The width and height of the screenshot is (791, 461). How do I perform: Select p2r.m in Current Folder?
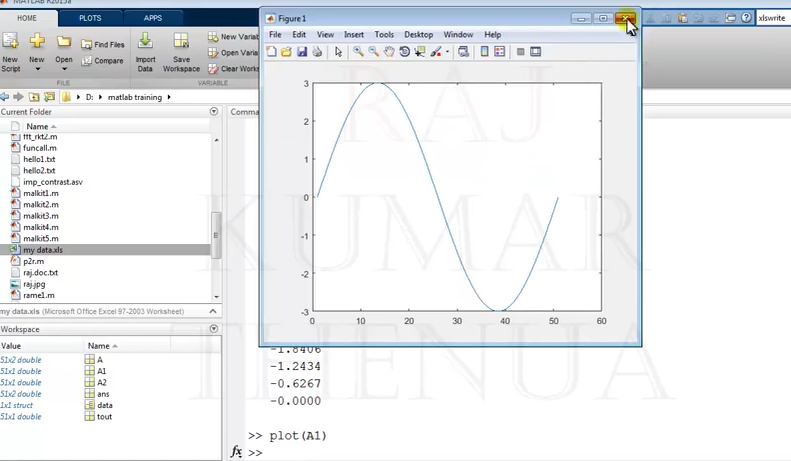point(33,261)
